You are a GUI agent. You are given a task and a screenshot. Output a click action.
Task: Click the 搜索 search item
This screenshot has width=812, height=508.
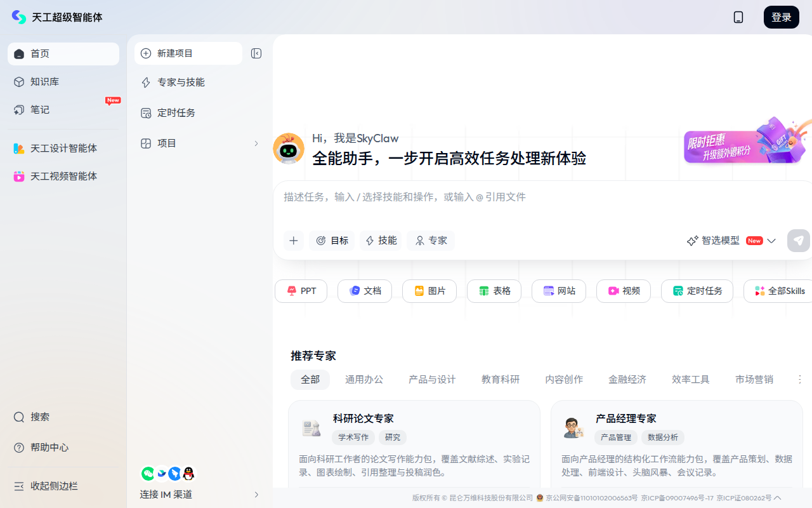click(x=63, y=417)
